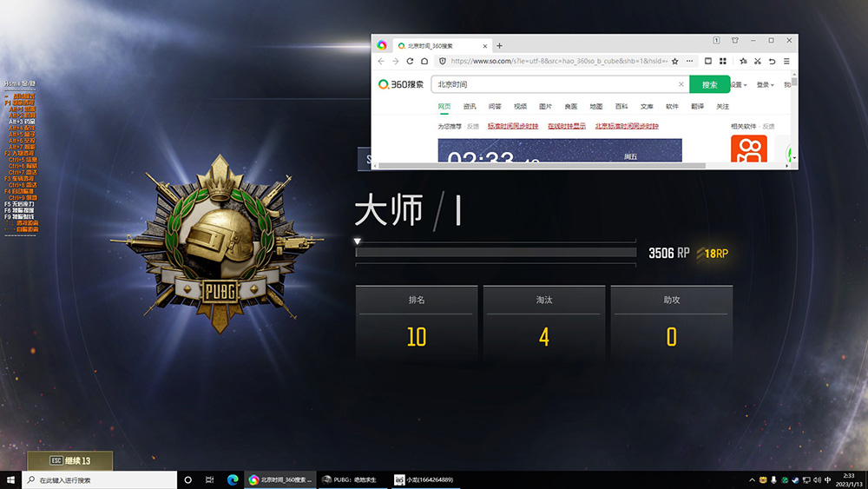Clear the search box with the X icon
This screenshot has width=868, height=489.
coord(681,84)
